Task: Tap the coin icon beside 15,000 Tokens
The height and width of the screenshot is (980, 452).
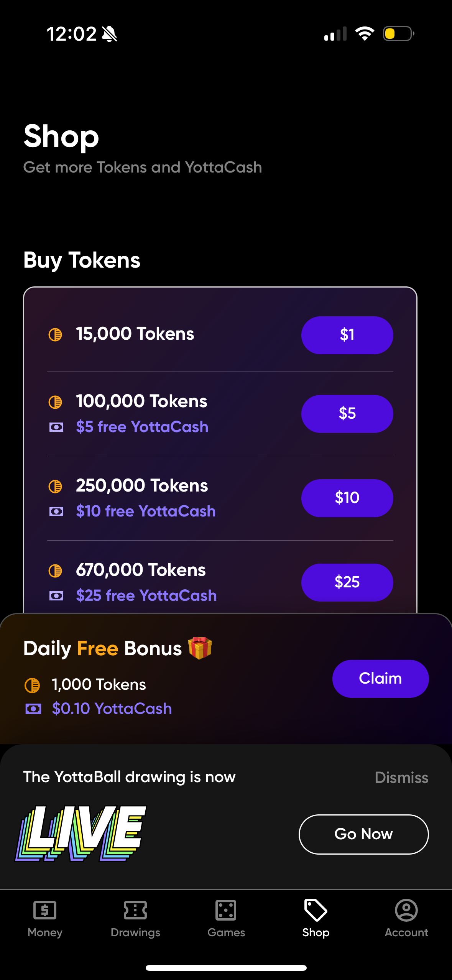Action: point(56,334)
